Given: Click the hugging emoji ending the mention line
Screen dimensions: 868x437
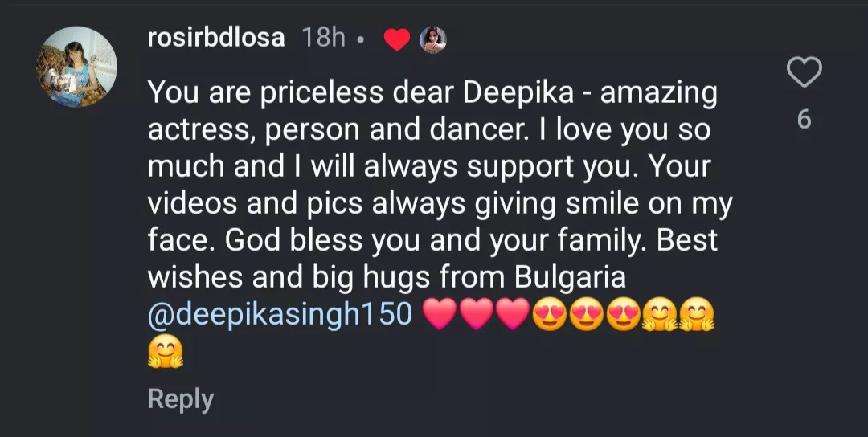Looking at the screenshot, I should coord(696,314).
